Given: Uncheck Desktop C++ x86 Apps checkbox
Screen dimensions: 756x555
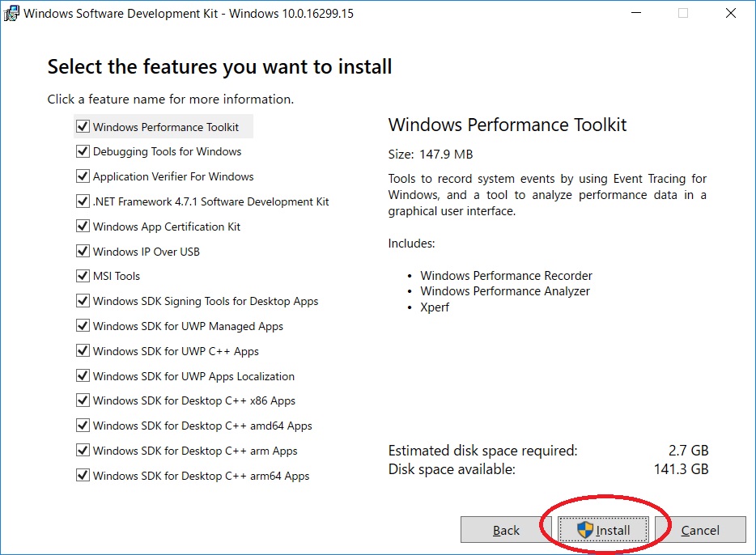Looking at the screenshot, I should click(x=83, y=400).
